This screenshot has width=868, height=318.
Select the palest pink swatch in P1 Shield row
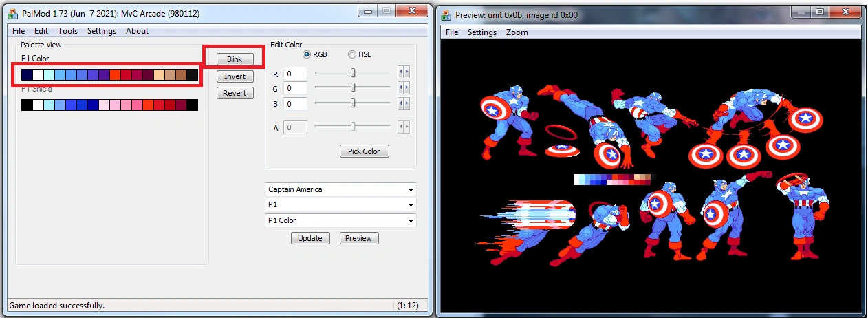(x=104, y=105)
